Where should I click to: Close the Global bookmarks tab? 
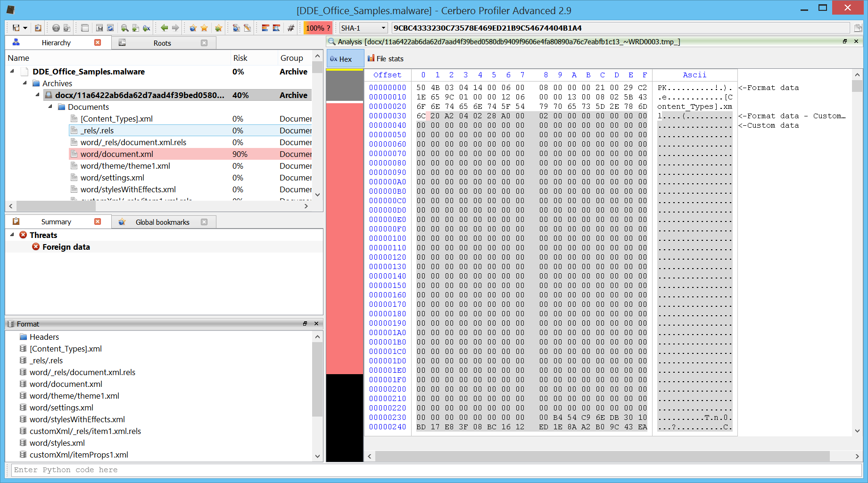tap(204, 222)
